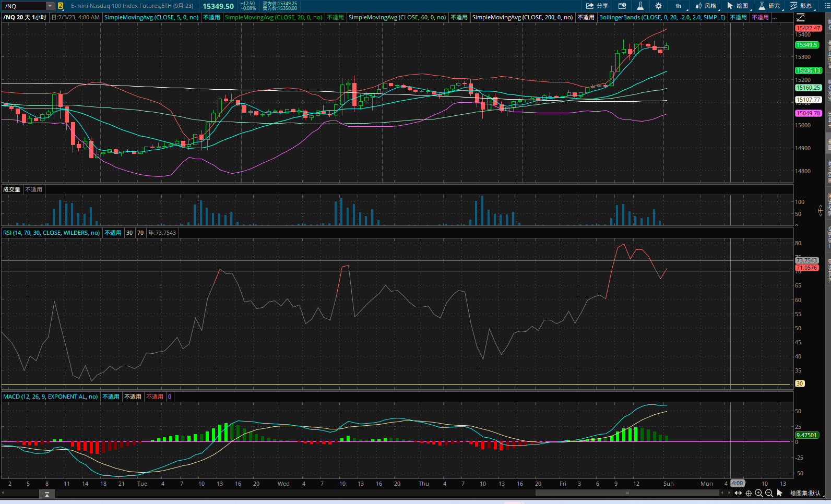The height and width of the screenshot is (504, 831).
Task: Select SimpleMovingAvg (CLOSE, 20, 0, no) label
Action: pos(273,17)
